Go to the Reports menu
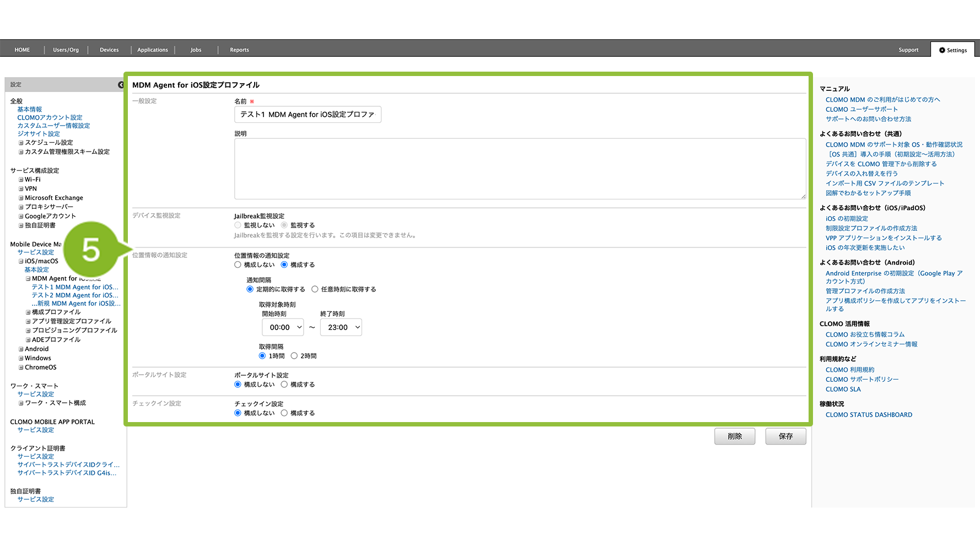Screen dimensions: 980x551 pos(239,50)
